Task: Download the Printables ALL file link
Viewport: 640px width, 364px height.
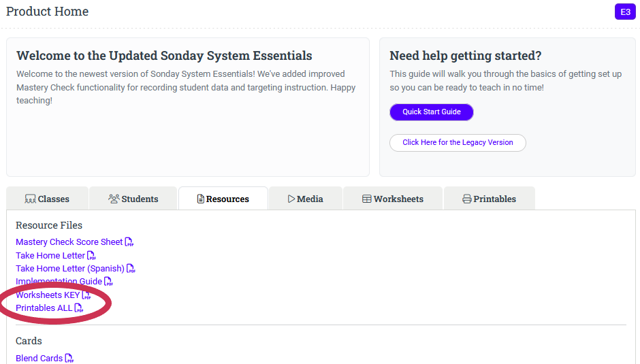Action: pyautogui.click(x=44, y=308)
